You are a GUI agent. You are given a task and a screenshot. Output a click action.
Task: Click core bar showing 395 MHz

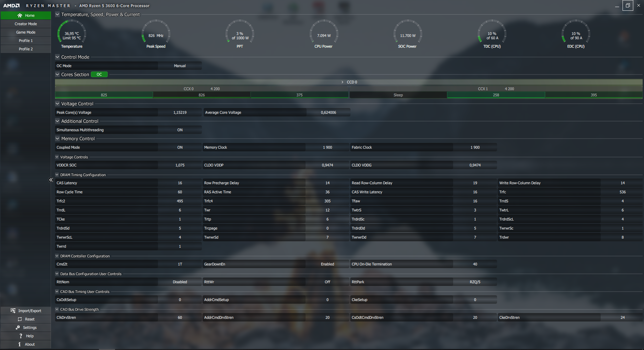(594, 95)
